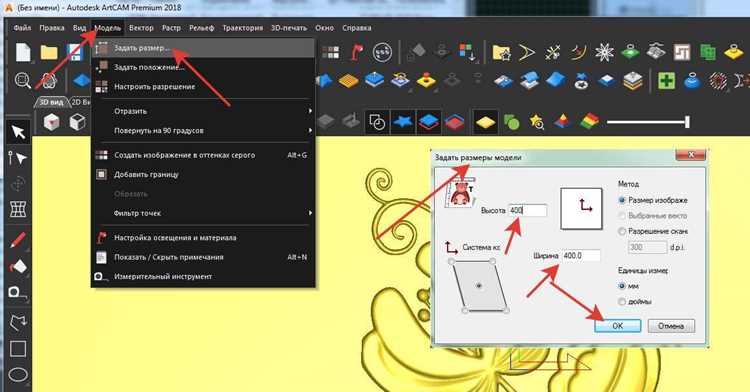The image size is (750, 392).
Task: Click the d.p.i. value field showing 300
Action: pyautogui.click(x=647, y=247)
